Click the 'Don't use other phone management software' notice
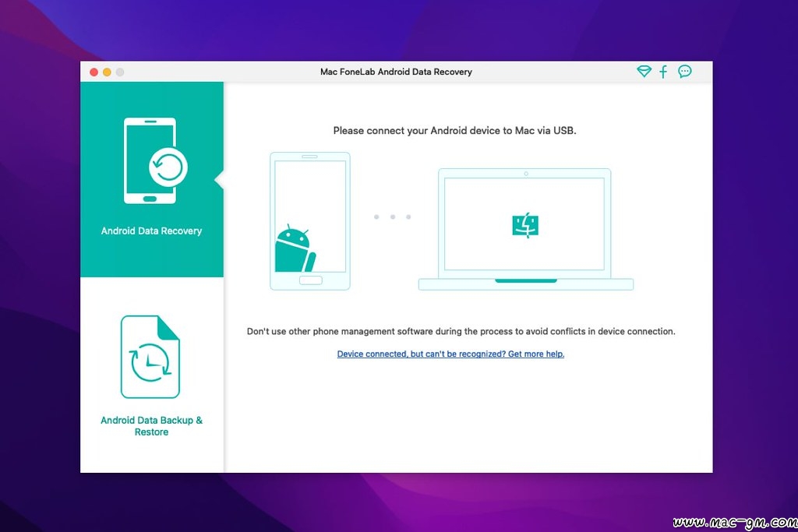This screenshot has height=532, width=798. coord(461,332)
